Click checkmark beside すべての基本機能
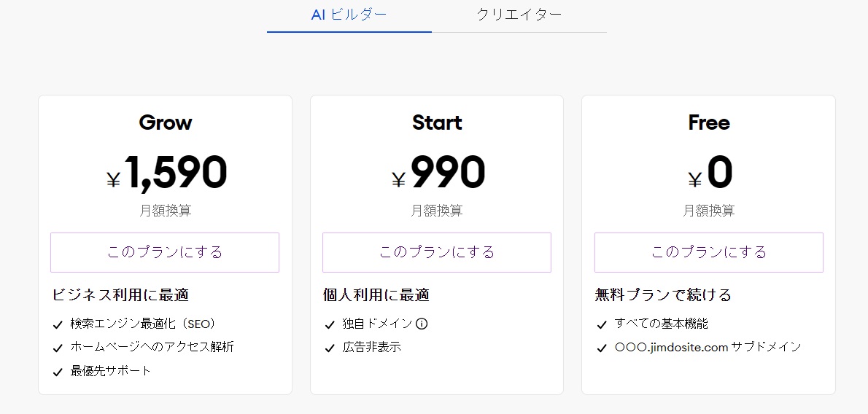The image size is (868, 414). (x=602, y=324)
